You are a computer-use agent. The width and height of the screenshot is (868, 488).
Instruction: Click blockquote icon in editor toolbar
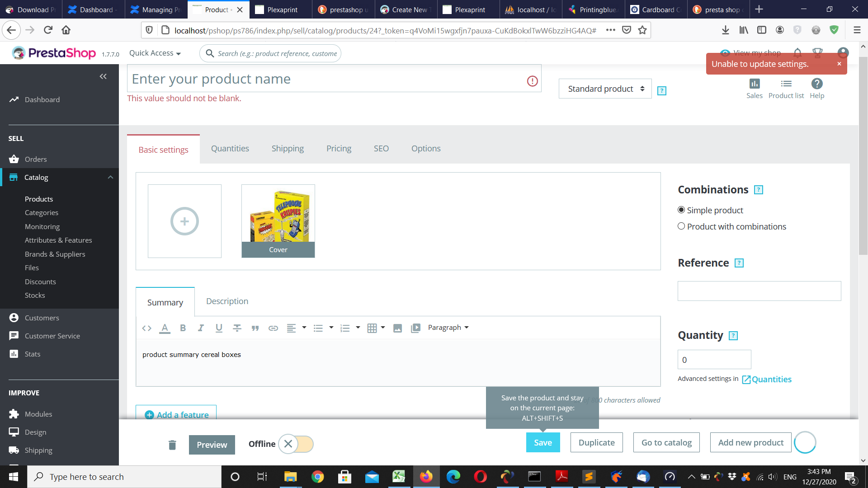[255, 328]
